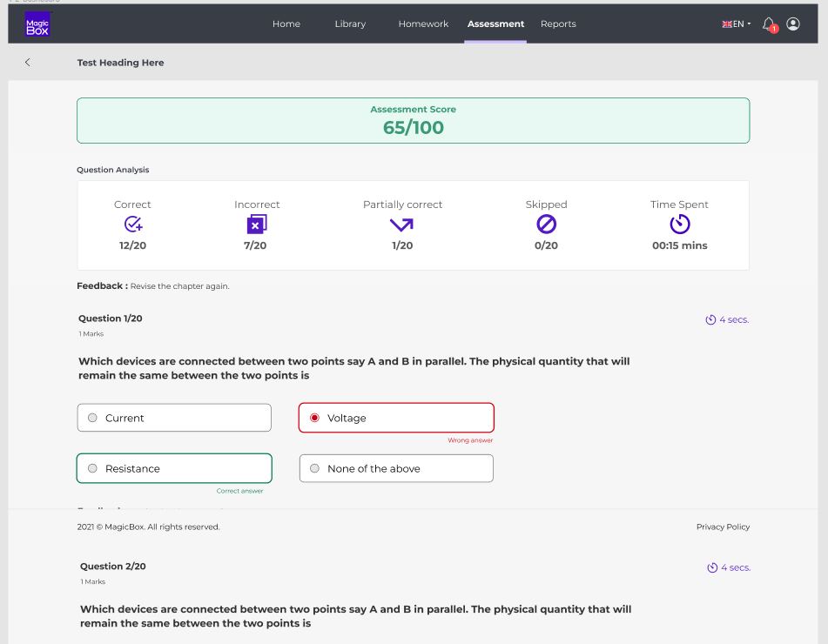This screenshot has width=828, height=644.
Task: Open the user profile icon
Action: pos(792,23)
